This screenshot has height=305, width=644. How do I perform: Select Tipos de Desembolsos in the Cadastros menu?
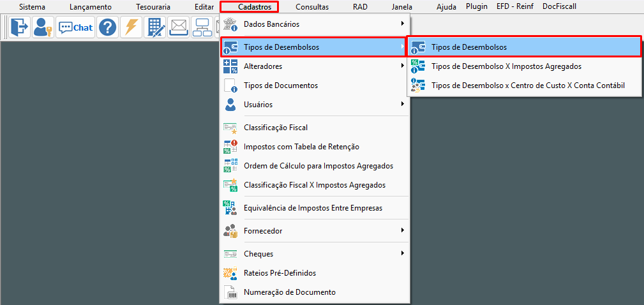[313, 47]
